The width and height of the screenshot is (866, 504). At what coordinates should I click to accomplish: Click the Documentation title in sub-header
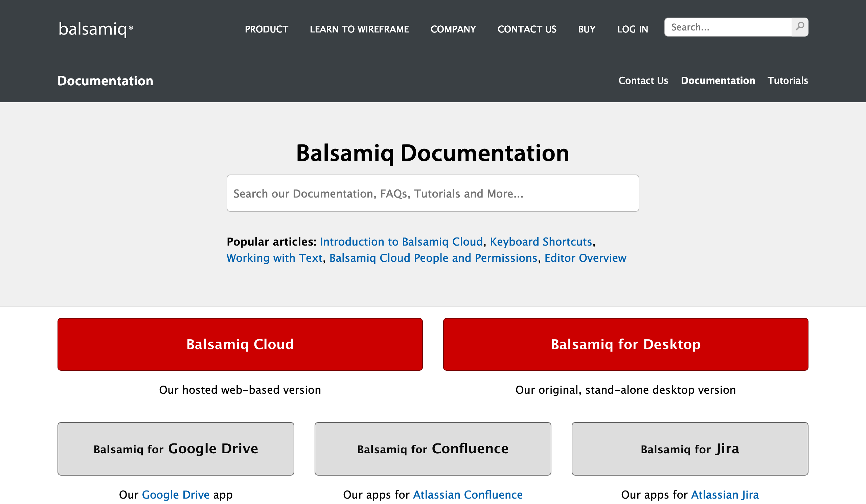[x=105, y=81]
